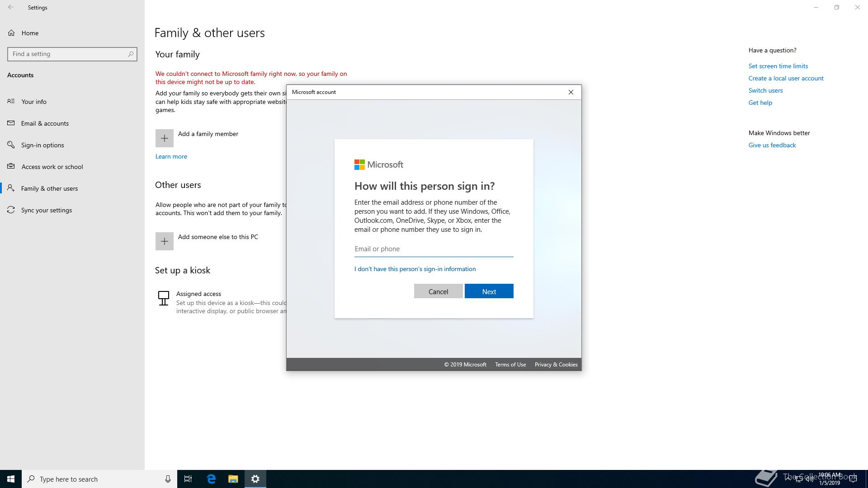Open Your info page
This screenshot has width=868, height=488.
[34, 102]
